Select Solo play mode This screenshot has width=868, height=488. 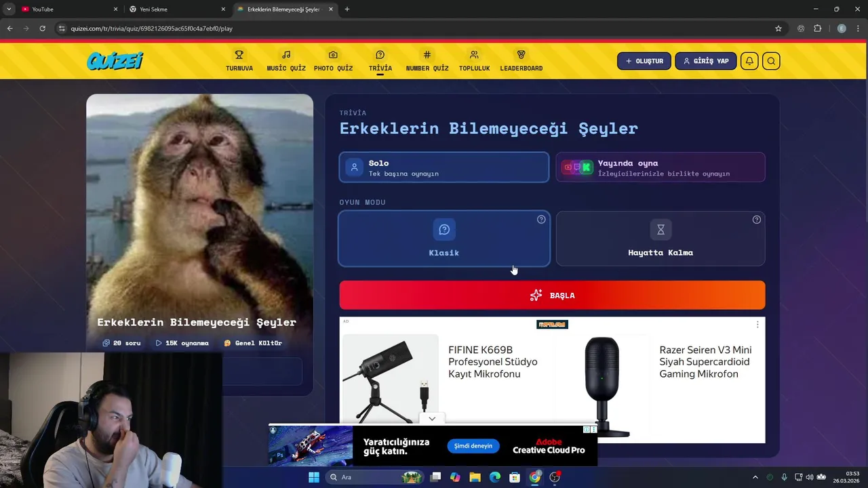pyautogui.click(x=444, y=167)
